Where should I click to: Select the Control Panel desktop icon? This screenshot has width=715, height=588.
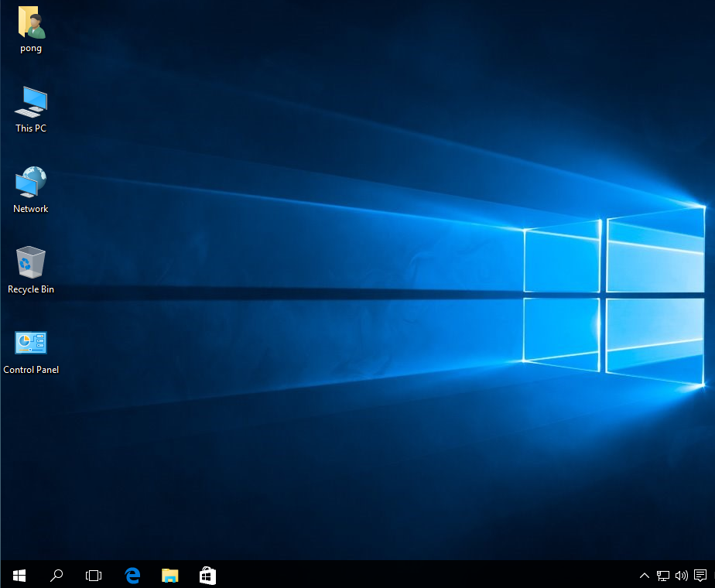[x=31, y=342]
